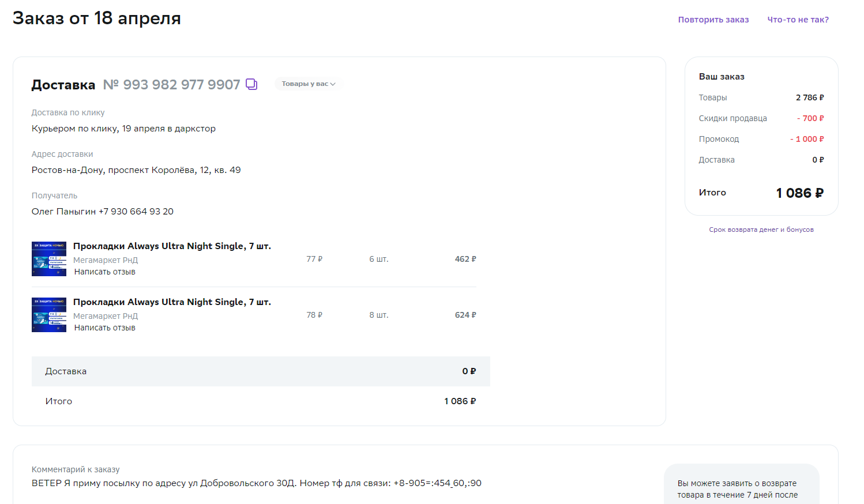Open the "Что-то не так?" link
Viewport: 864px width, 504px height.
[798, 20]
